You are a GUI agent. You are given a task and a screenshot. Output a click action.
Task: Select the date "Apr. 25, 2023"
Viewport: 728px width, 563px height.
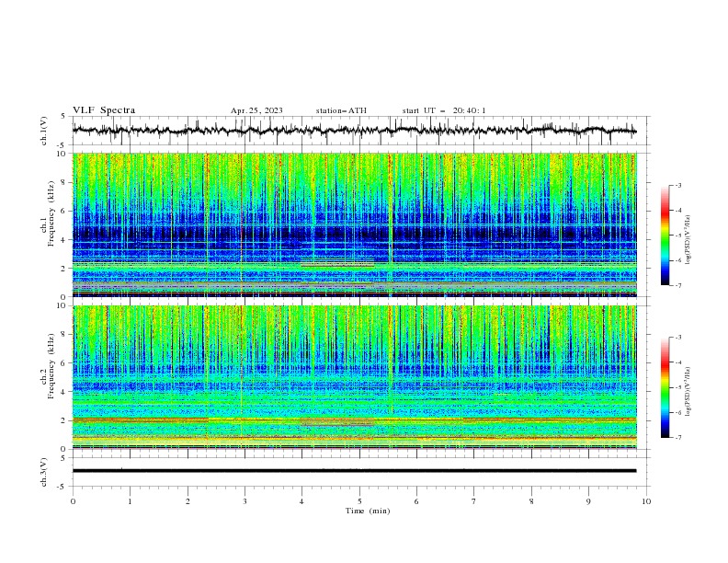(x=256, y=110)
